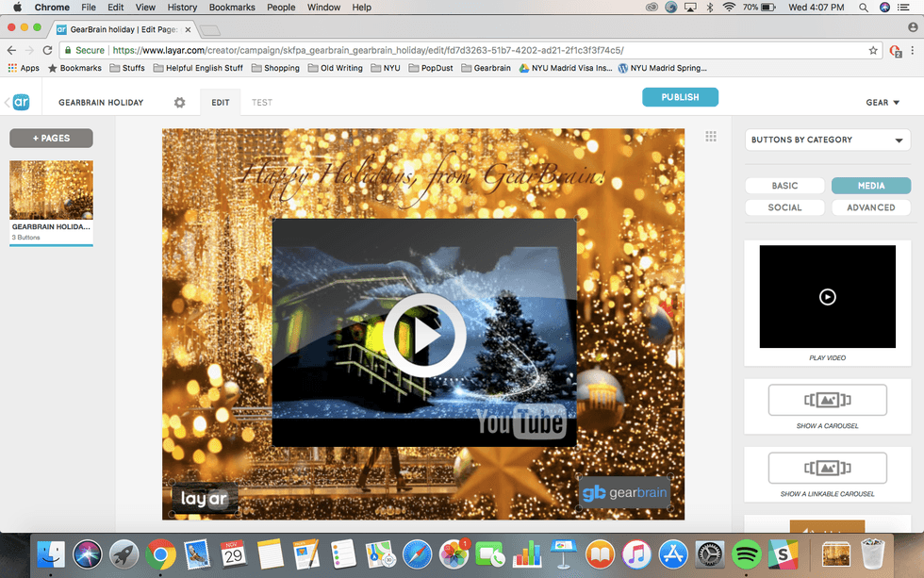Switch on the ADVANCED buttons category
924x578 pixels.
coord(870,206)
